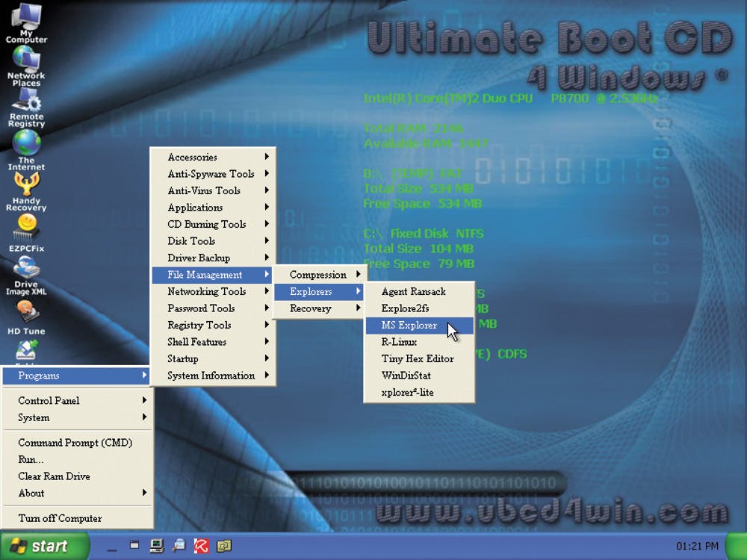
Task: Click the red Avira icon in quick launch
Action: click(x=201, y=546)
